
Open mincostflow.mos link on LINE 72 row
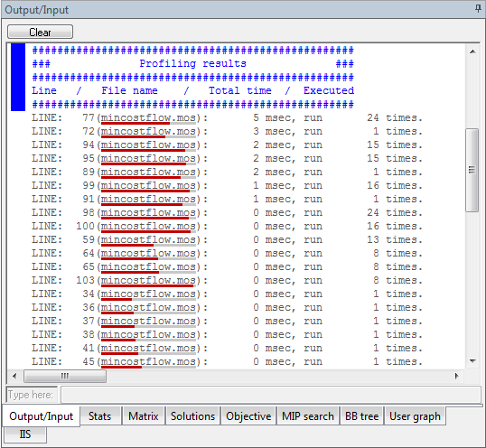[x=148, y=132]
